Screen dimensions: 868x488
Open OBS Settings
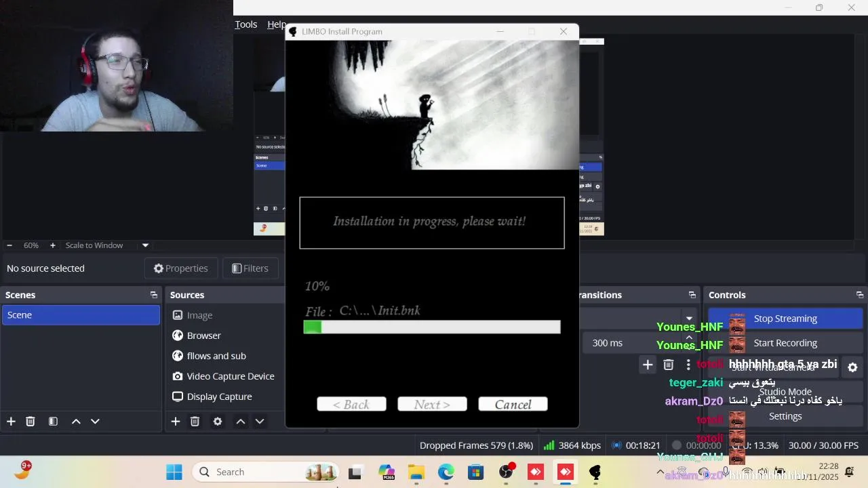(785, 416)
